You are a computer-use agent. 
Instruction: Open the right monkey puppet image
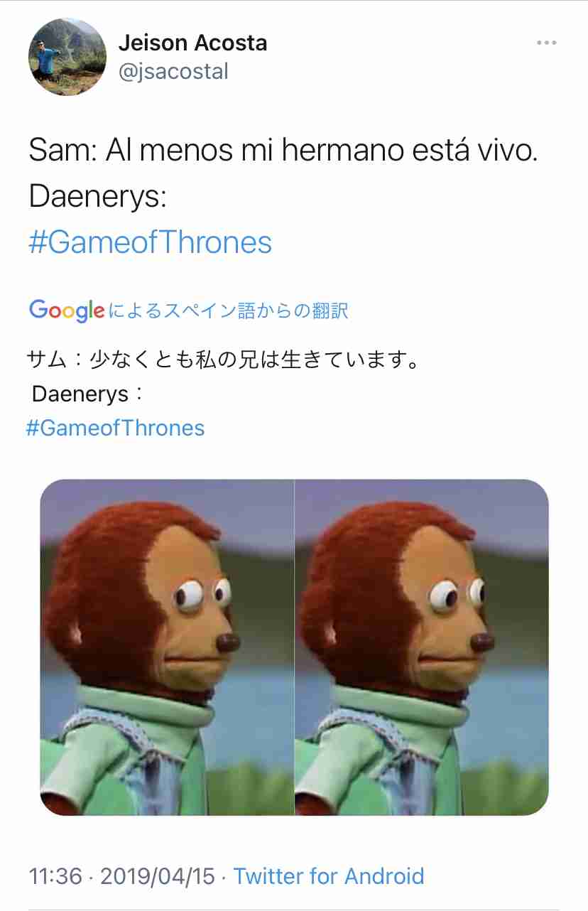422,647
